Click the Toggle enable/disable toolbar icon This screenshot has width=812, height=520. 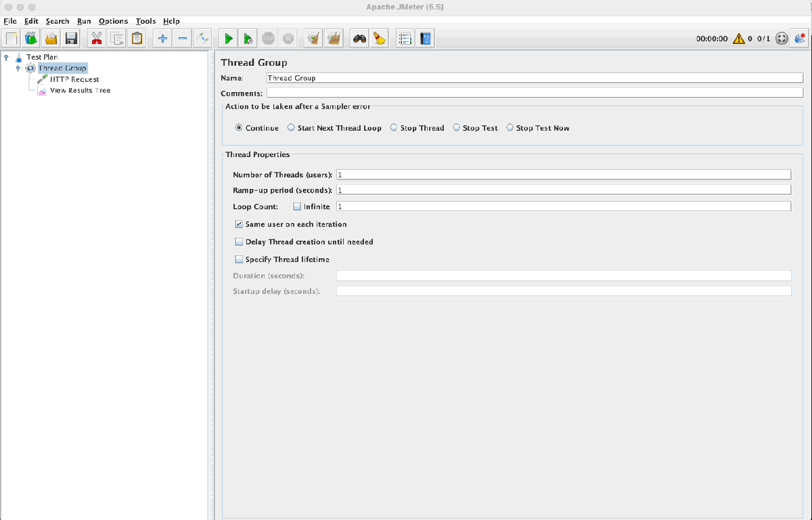point(202,39)
